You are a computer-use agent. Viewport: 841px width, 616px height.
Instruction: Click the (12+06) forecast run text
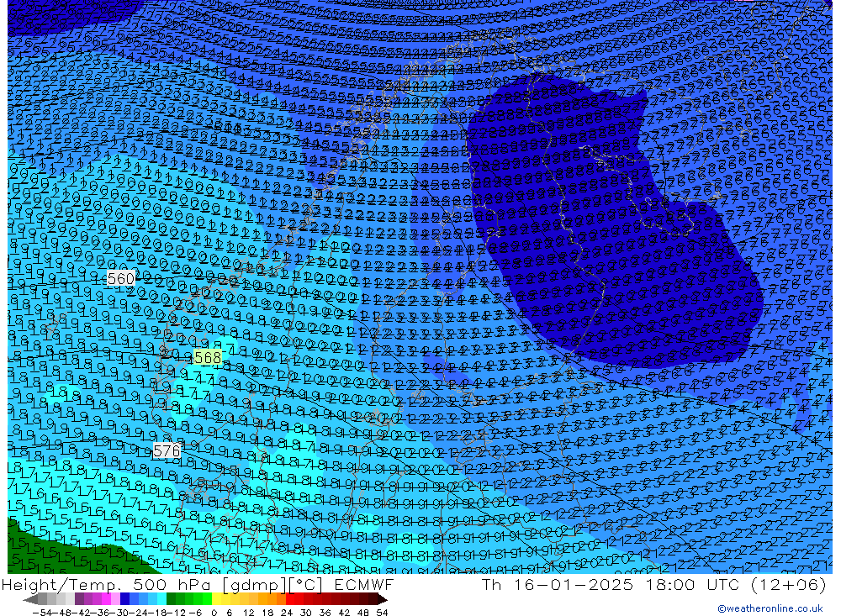tap(789, 584)
